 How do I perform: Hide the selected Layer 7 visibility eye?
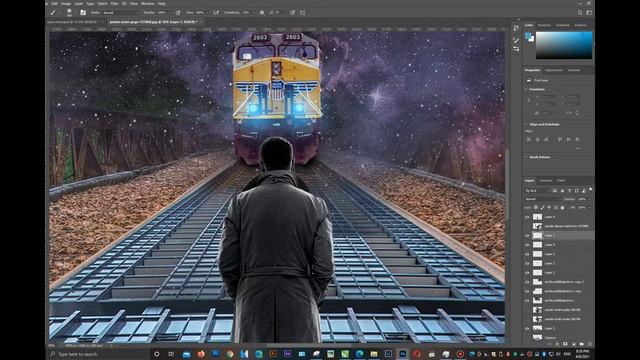[527, 236]
